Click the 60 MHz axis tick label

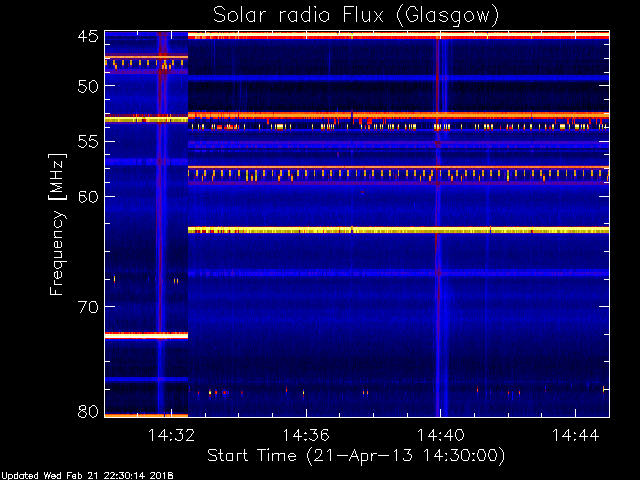point(88,197)
